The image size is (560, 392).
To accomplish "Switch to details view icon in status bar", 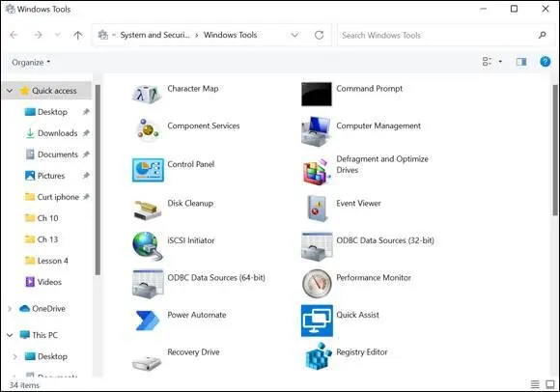I will pos(535,384).
